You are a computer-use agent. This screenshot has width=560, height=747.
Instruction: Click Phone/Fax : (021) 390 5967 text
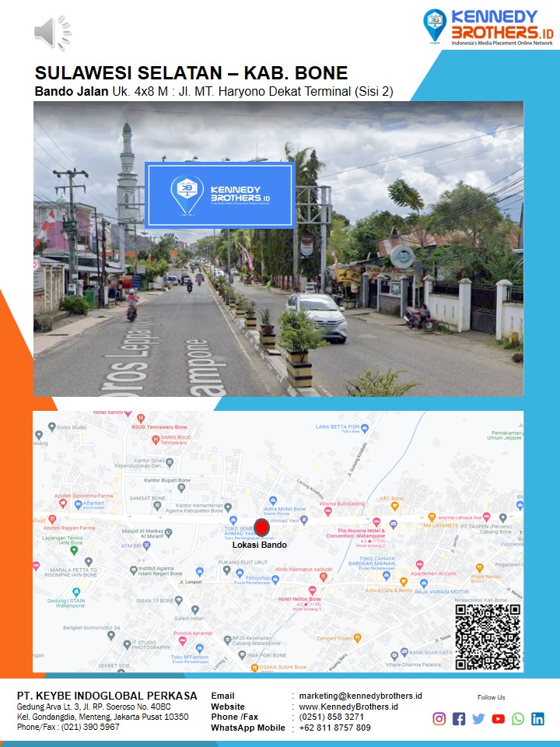pos(68,727)
